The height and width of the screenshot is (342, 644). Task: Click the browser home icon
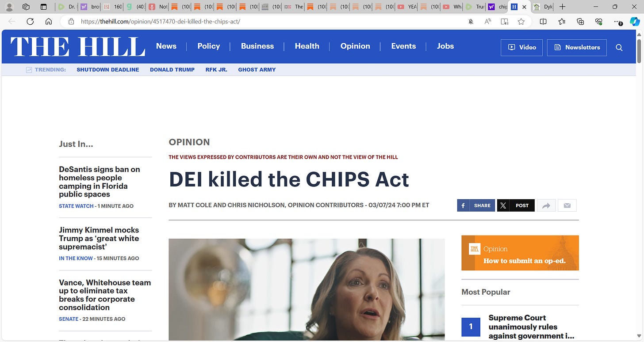tap(49, 21)
